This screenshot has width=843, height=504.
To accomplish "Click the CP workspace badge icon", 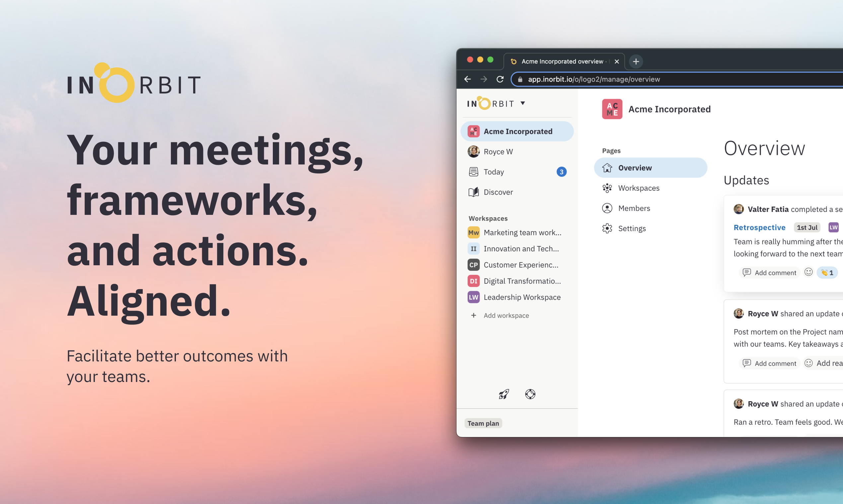I will coord(474,265).
